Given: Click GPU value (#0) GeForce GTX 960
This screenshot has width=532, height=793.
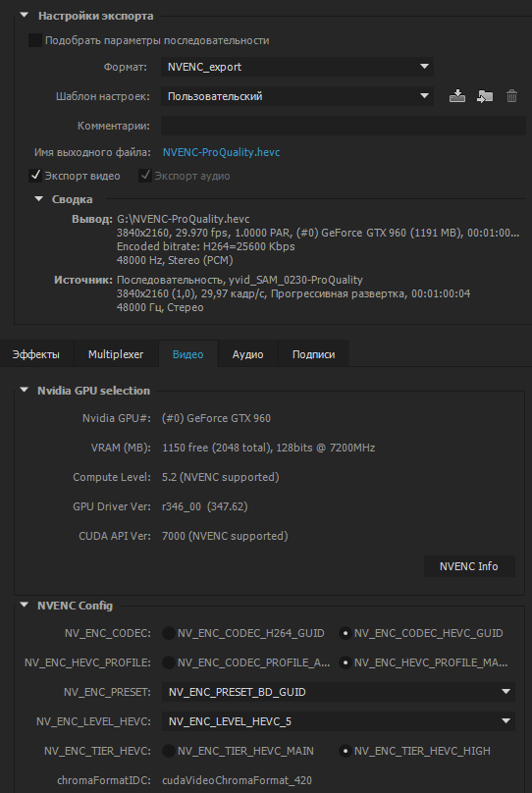Looking at the screenshot, I should click(x=217, y=418).
